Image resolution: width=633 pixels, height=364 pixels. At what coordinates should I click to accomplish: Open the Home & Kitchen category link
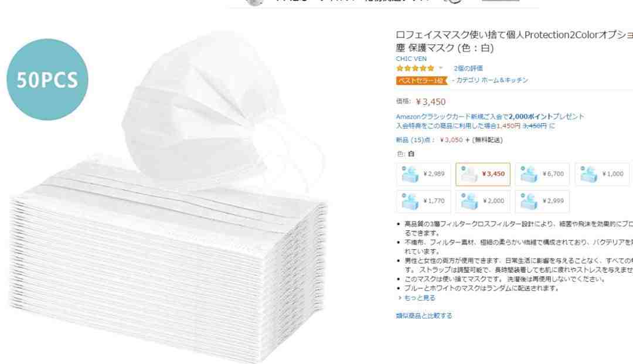point(492,80)
